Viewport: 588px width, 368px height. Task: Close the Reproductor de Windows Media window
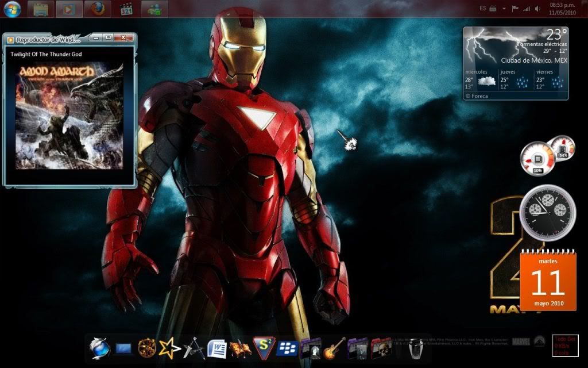pyautogui.click(x=123, y=37)
